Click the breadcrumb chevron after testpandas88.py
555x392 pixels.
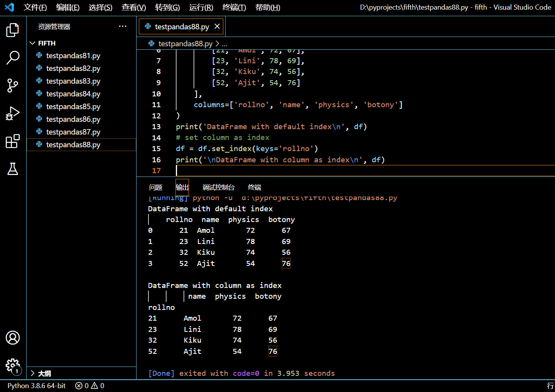click(x=217, y=44)
